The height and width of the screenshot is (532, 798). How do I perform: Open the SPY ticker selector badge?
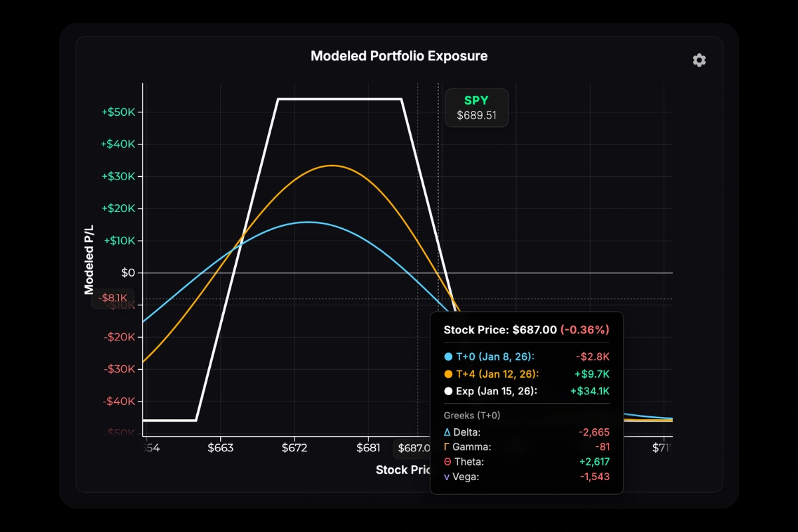pyautogui.click(x=476, y=107)
